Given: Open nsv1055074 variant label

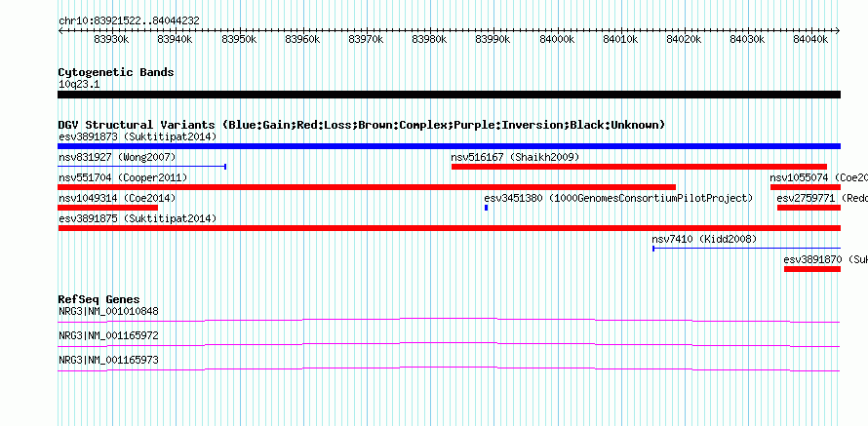Looking at the screenshot, I should [818, 177].
